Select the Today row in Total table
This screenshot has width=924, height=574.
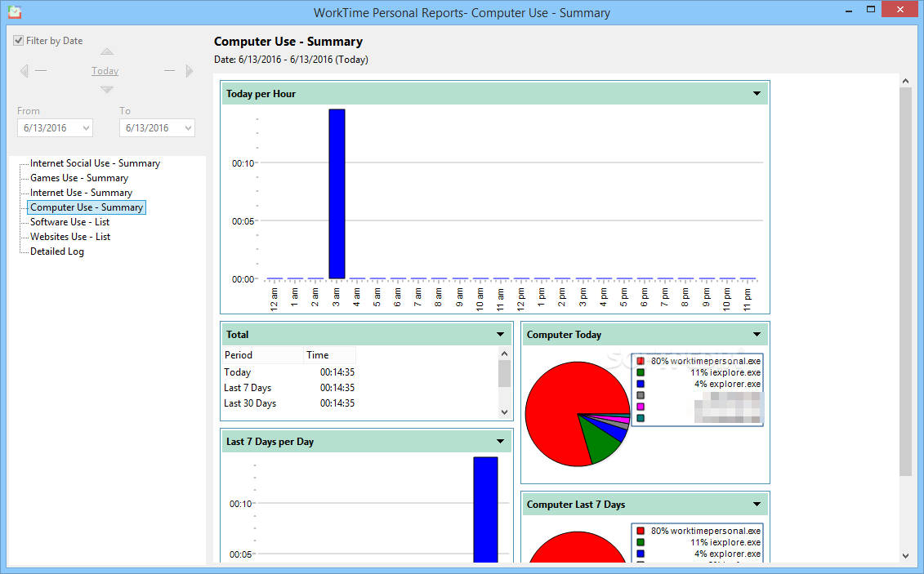[x=289, y=372]
